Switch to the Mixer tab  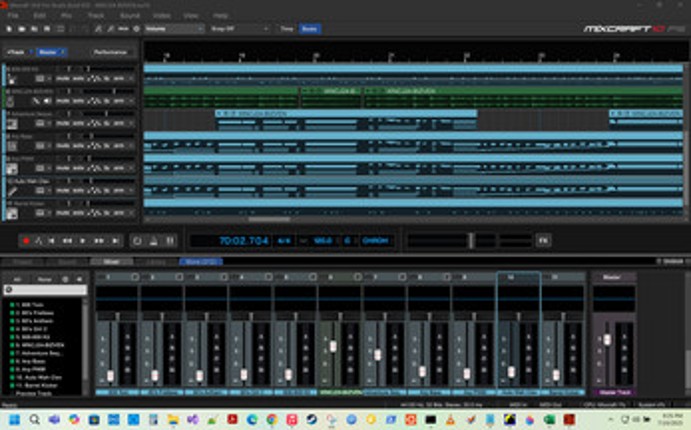point(111,262)
